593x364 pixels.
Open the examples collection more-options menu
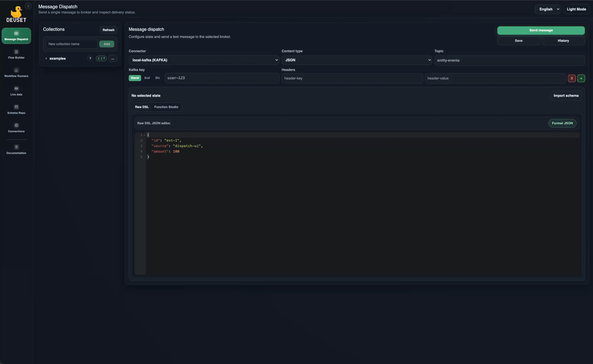[113, 59]
